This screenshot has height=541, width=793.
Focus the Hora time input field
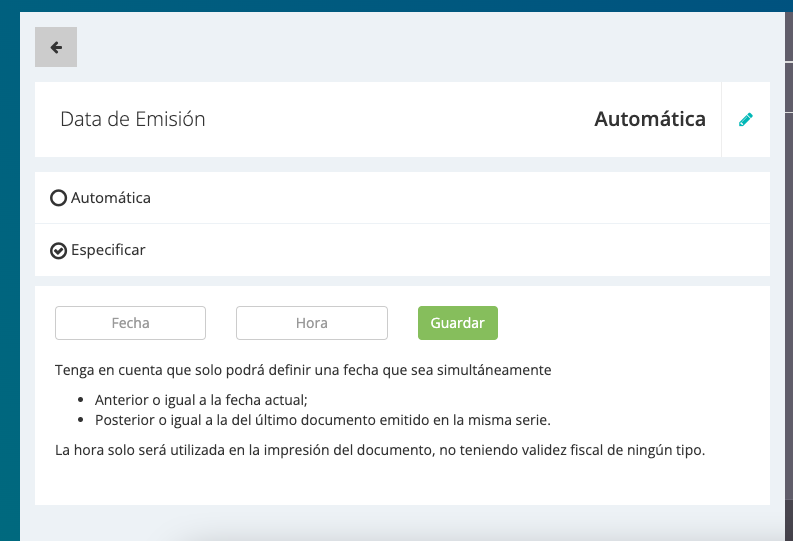(x=311, y=323)
